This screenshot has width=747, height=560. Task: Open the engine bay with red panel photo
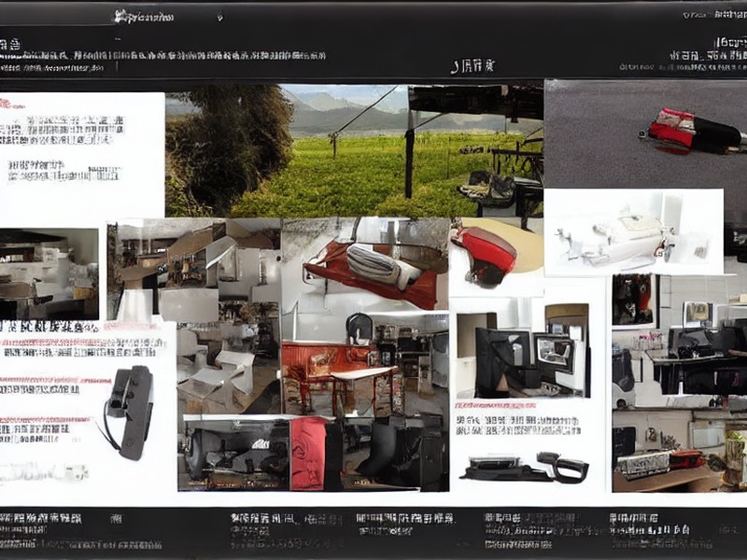313,453
